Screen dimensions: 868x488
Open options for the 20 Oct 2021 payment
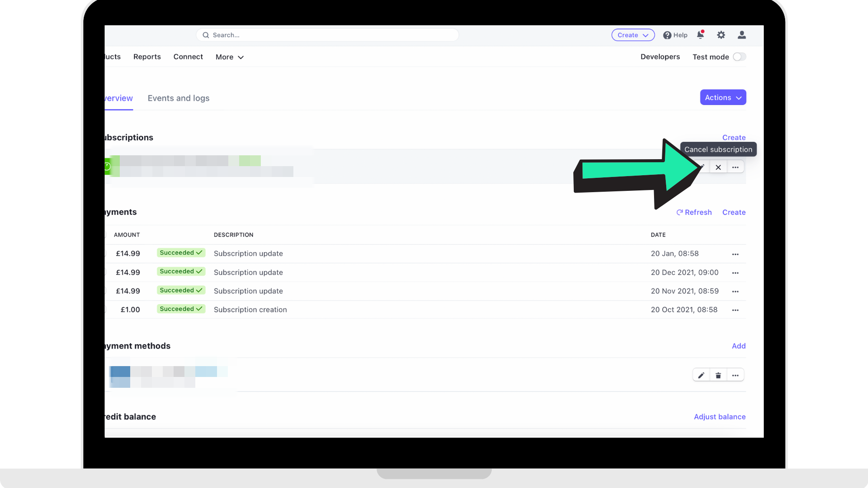735,310
